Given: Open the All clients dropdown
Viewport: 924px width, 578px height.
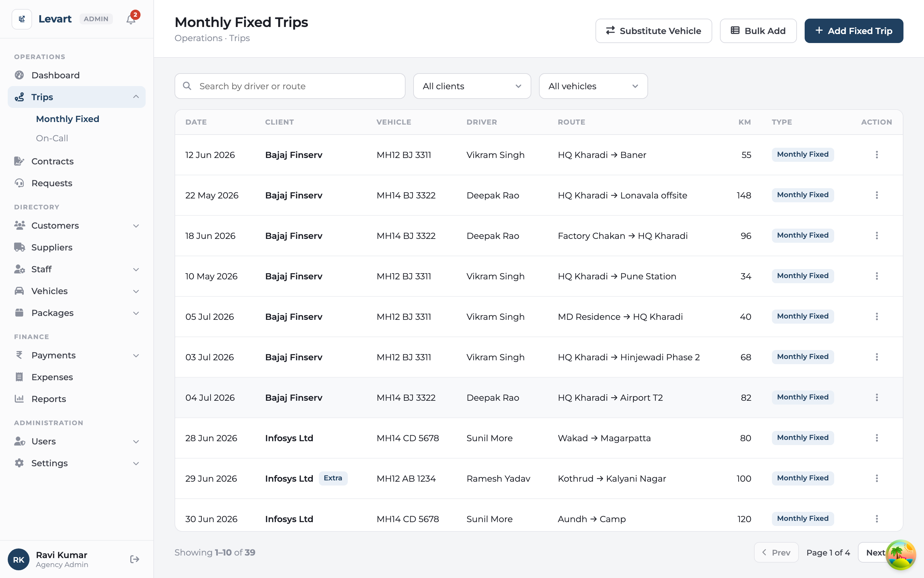Looking at the screenshot, I should pyautogui.click(x=472, y=86).
